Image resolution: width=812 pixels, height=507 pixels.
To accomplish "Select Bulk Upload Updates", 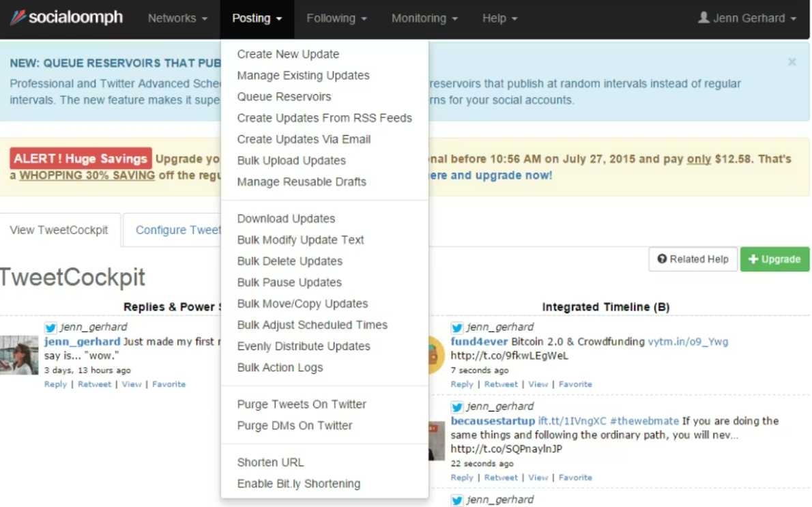I will click(x=291, y=160).
